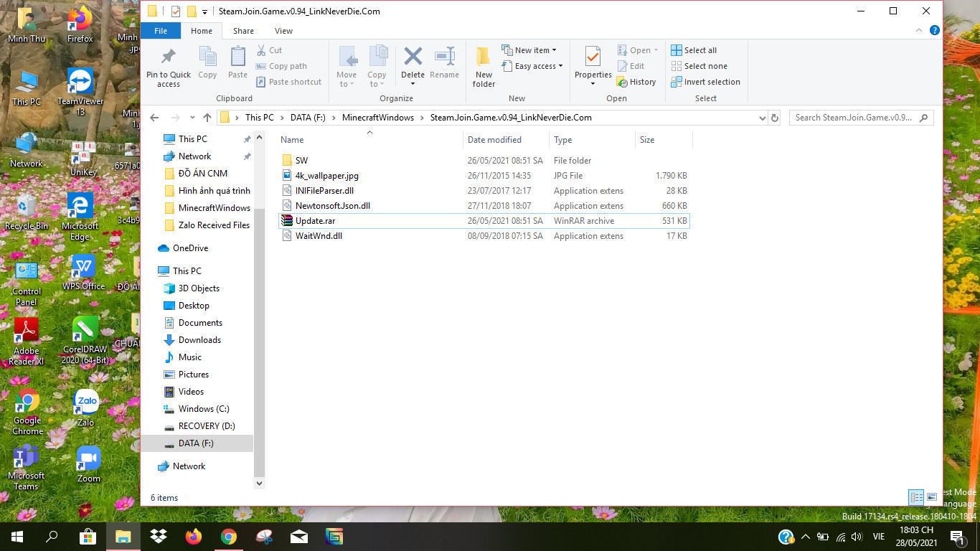The height and width of the screenshot is (551, 980).
Task: Click Invert selection in the ribbon
Action: coord(705,82)
